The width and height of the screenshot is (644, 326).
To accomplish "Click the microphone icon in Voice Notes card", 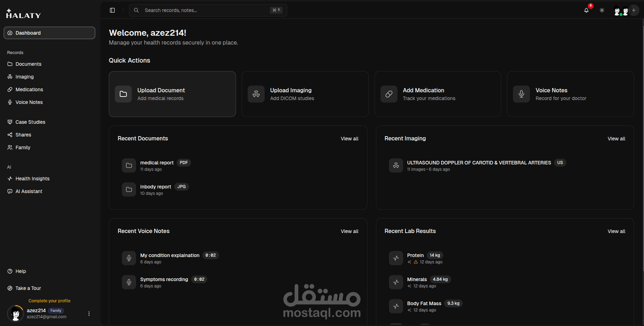I will (x=521, y=94).
